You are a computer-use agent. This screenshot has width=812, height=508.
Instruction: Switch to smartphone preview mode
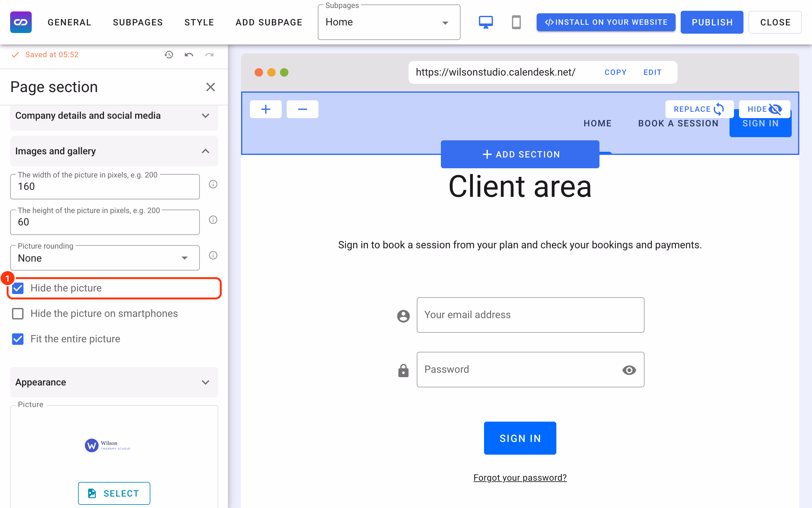(516, 22)
